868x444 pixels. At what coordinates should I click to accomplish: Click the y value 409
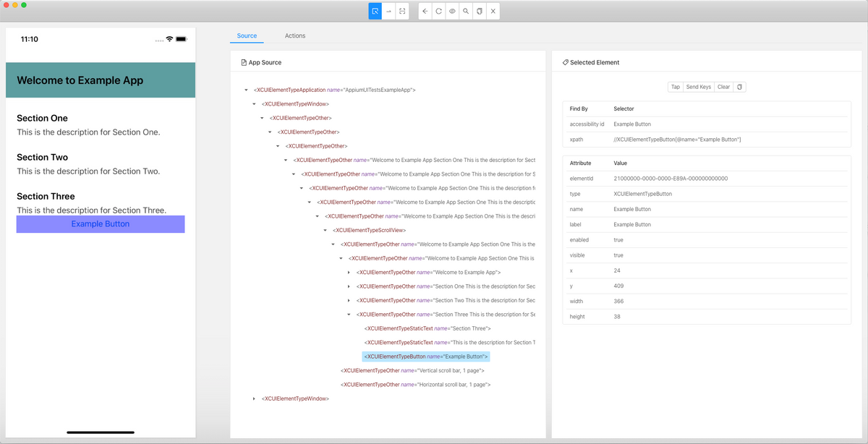pos(618,286)
